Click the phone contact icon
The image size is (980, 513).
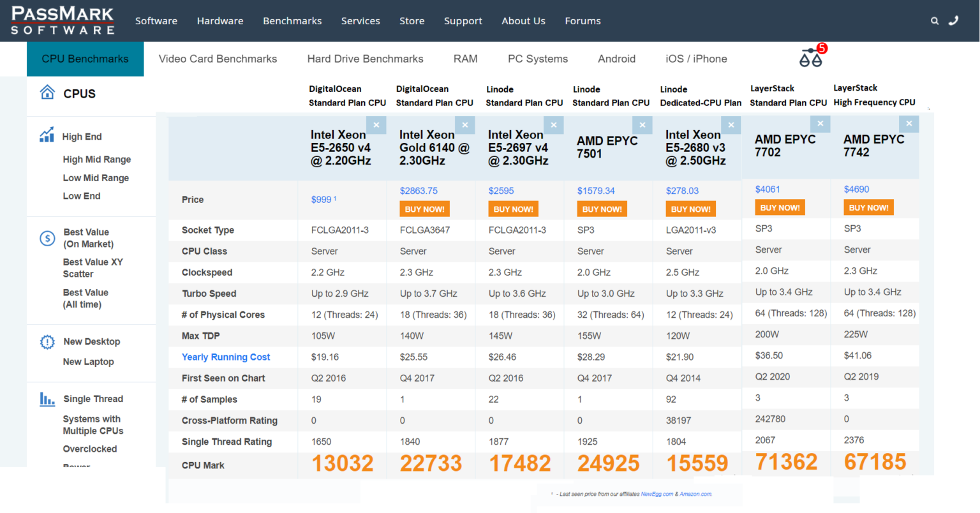click(954, 20)
